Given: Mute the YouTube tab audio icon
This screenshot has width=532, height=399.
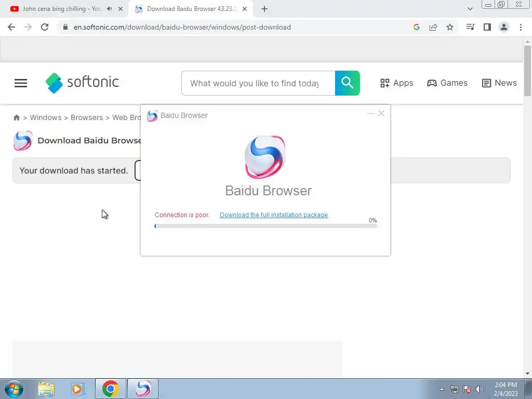Looking at the screenshot, I should 109,9.
